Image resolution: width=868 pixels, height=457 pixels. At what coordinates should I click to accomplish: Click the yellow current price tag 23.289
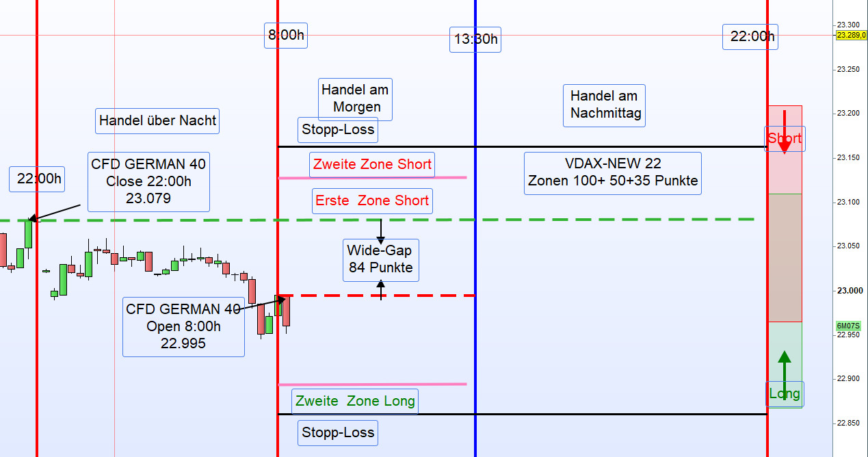[851, 35]
